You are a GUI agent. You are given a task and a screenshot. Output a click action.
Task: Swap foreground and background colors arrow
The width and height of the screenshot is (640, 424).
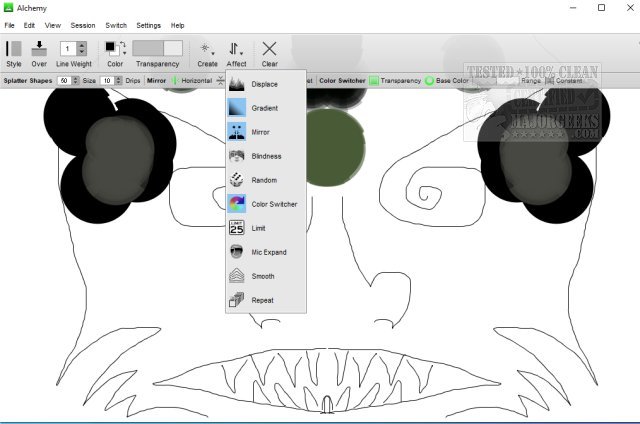click(123, 44)
